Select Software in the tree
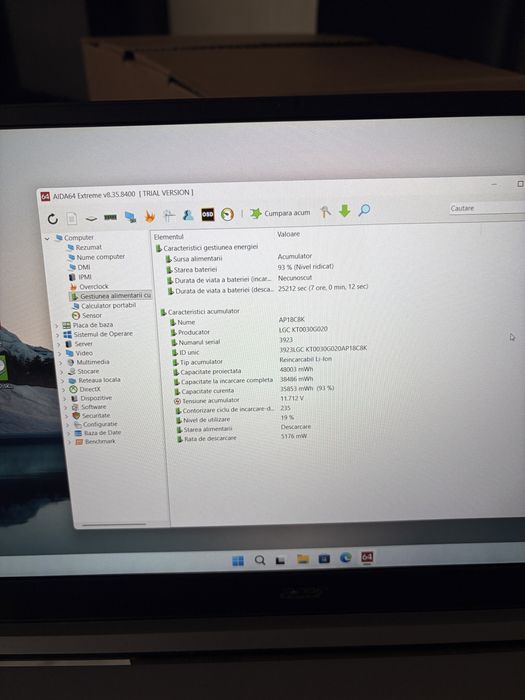 89,407
